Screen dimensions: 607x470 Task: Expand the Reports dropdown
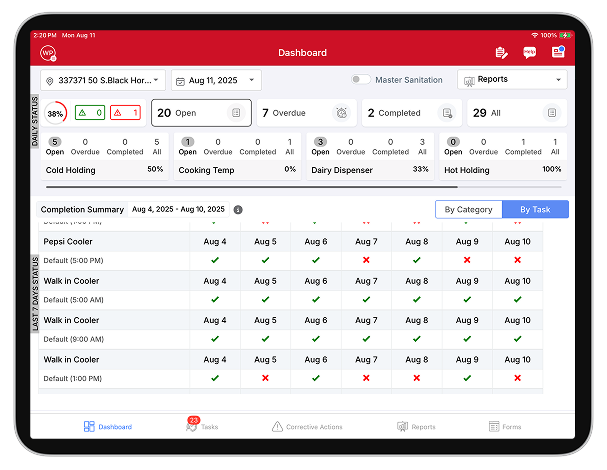[512, 80]
